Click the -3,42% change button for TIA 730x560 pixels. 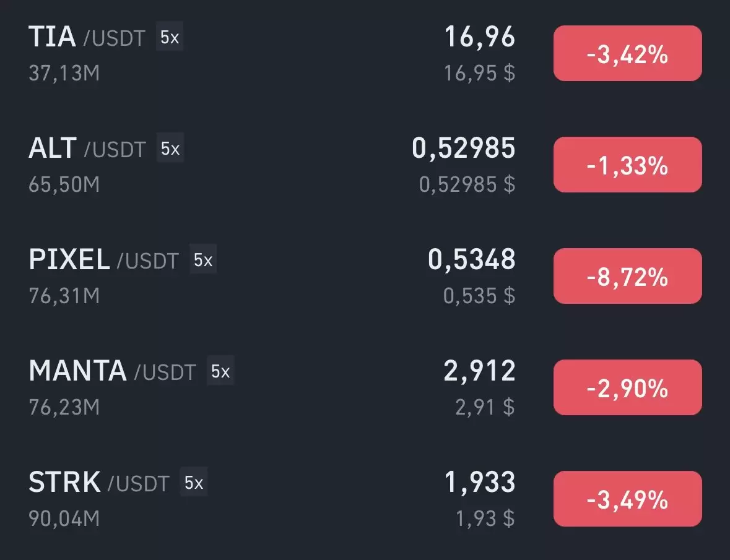[628, 53]
